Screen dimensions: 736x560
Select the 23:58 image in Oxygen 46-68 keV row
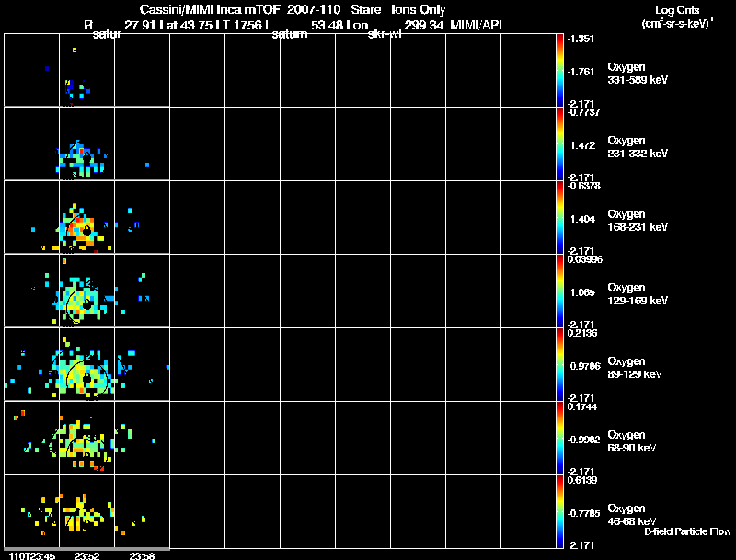(142, 511)
